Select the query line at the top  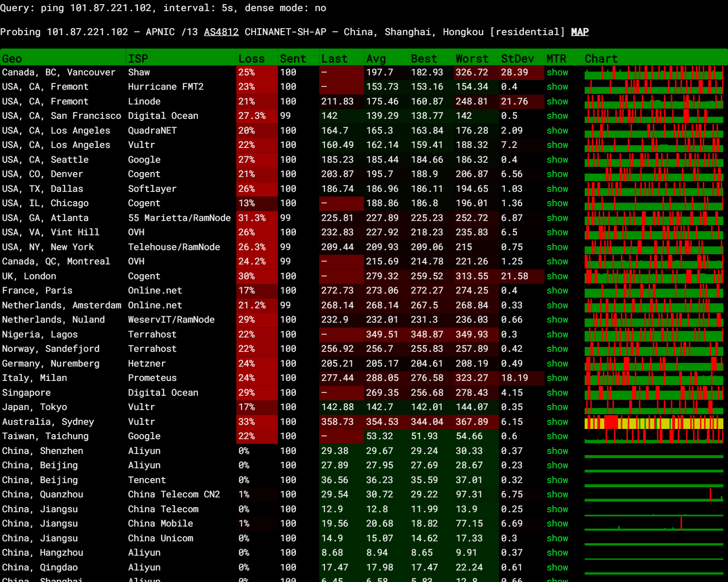point(163,8)
